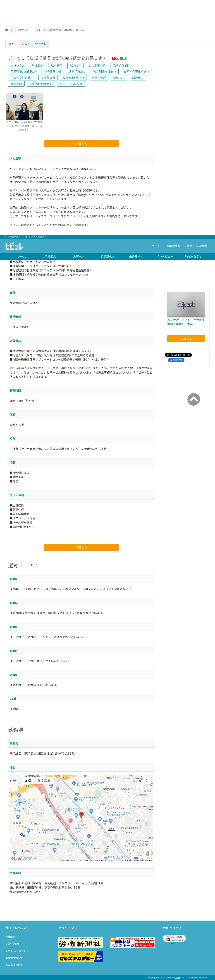Screen dimensions: 215x980
Task: Click the Street View pegman icon
Action: 148,853
